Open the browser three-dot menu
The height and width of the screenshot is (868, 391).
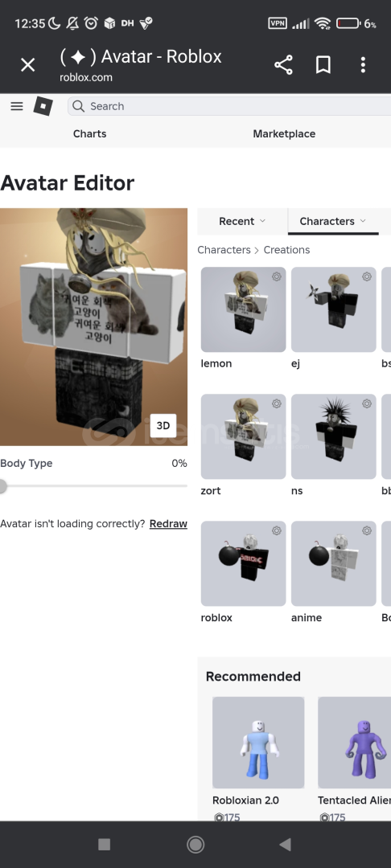(x=364, y=65)
